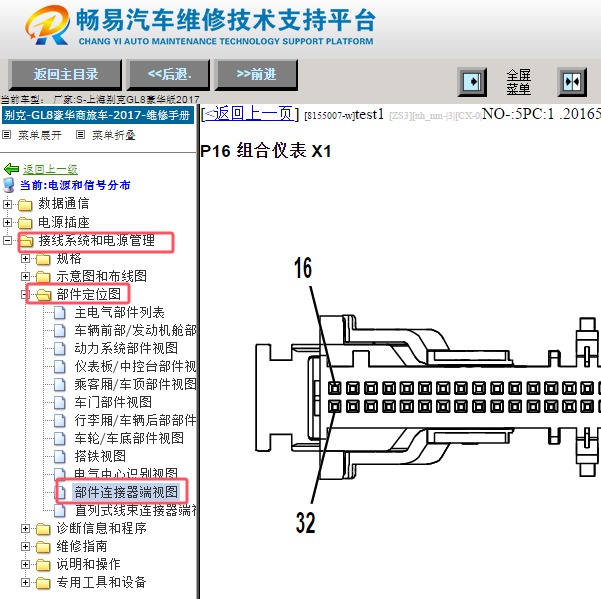Click the 全屏菜单 label

click(x=518, y=82)
